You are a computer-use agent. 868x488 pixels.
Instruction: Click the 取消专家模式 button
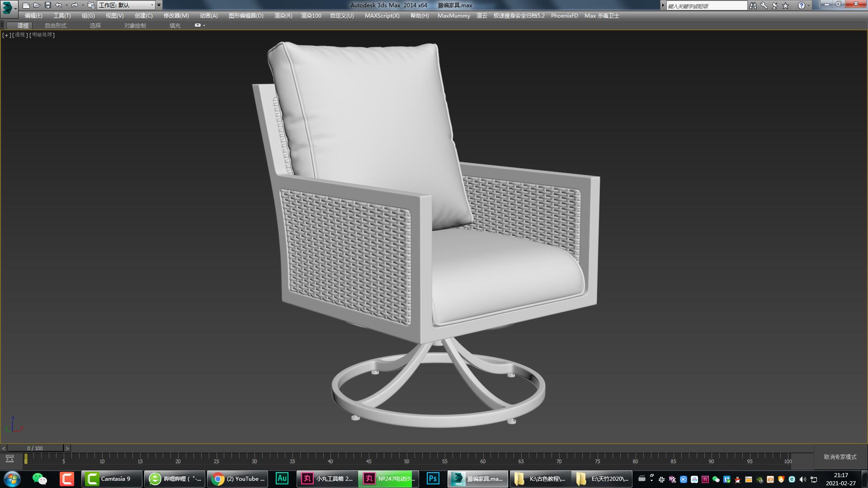840,457
